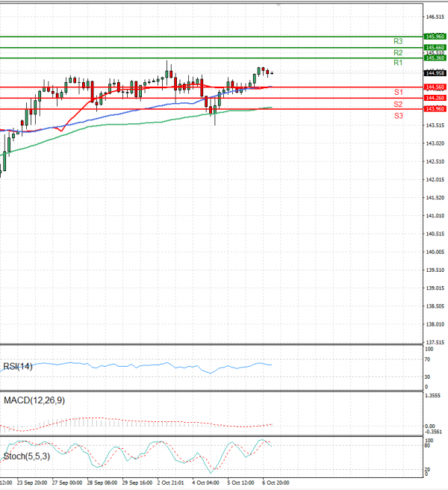Select the 145.660 green price tag
The image size is (448, 490).
[435, 48]
